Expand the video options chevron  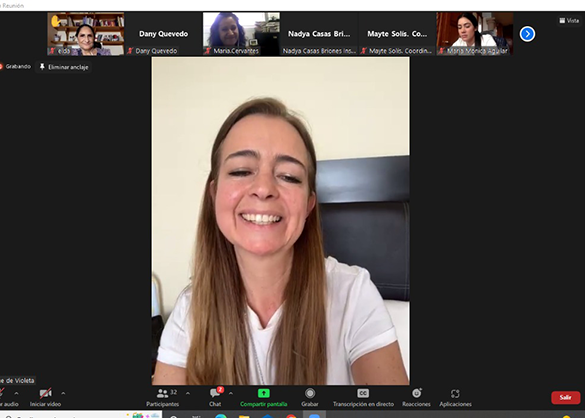point(63,393)
